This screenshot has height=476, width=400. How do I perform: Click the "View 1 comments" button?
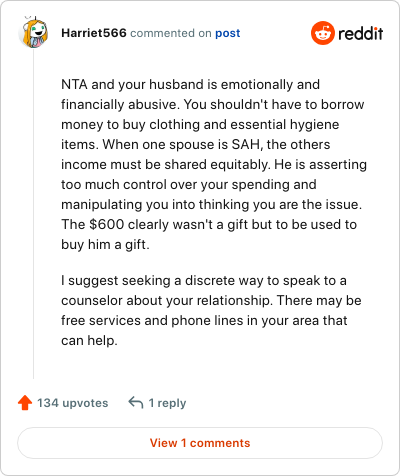(200, 443)
